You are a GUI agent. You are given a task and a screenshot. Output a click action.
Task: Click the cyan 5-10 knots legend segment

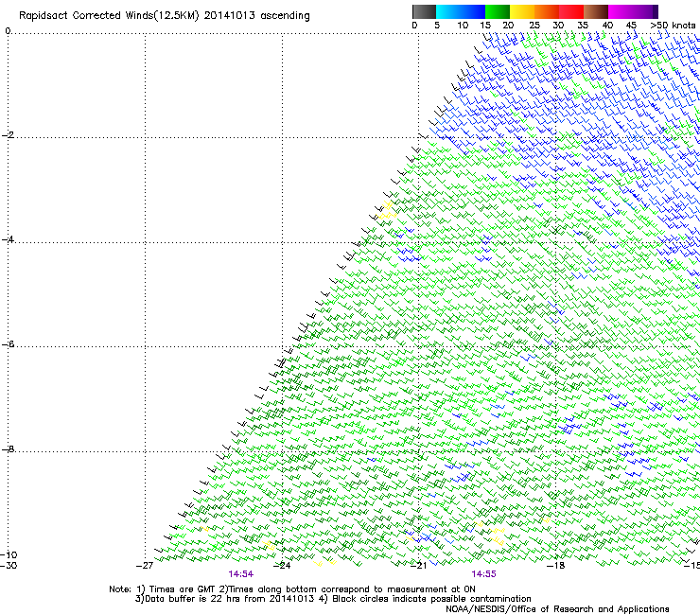(x=448, y=11)
